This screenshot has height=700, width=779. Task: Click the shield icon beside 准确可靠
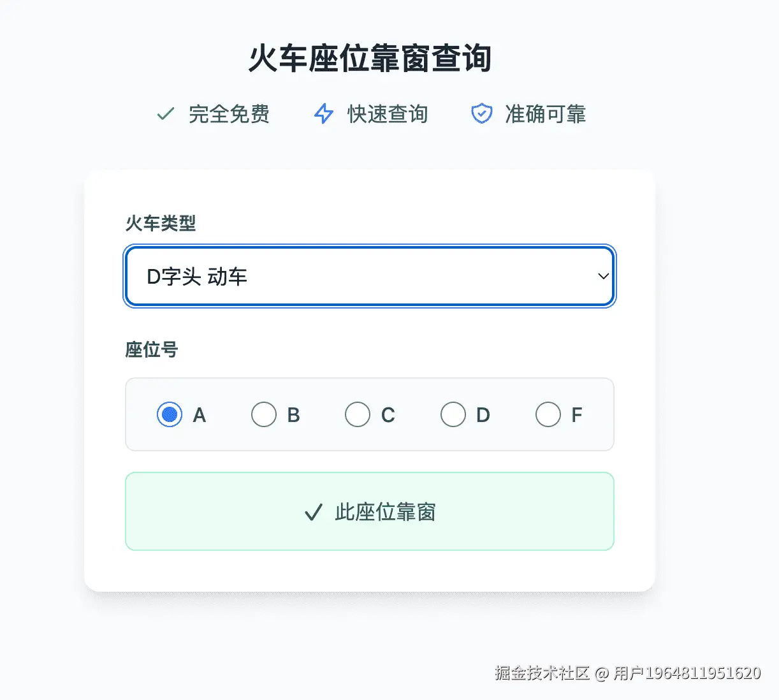click(x=481, y=114)
